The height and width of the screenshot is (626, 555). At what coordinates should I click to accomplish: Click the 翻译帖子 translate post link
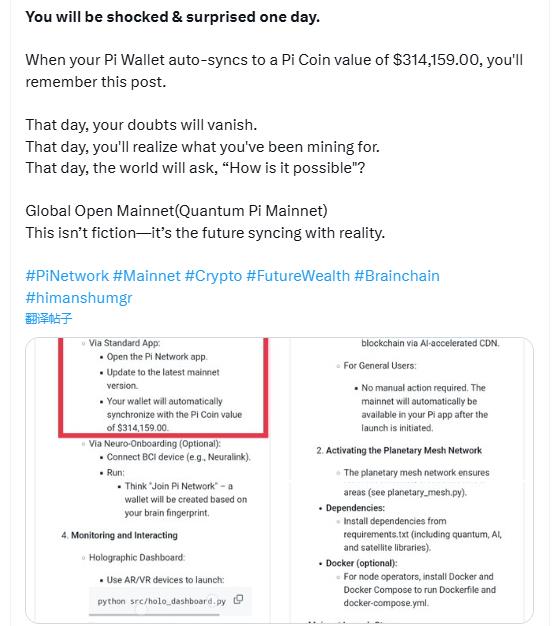click(x=48, y=319)
